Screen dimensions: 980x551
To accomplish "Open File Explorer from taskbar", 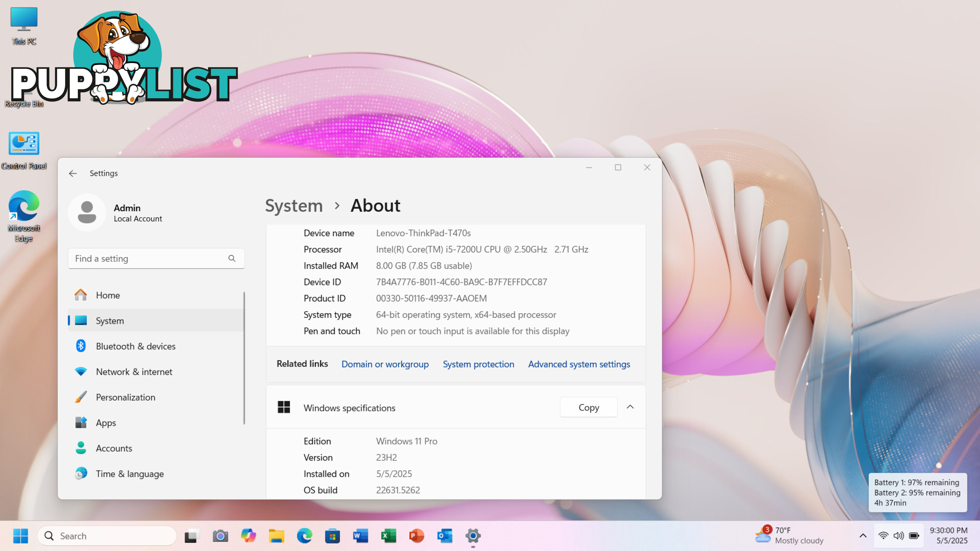I will pos(277,536).
